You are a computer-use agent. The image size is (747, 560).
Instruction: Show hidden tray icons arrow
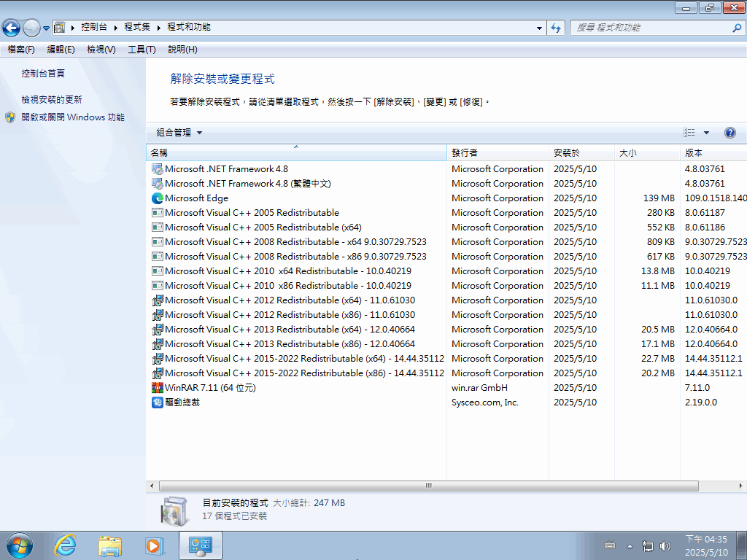click(630, 546)
